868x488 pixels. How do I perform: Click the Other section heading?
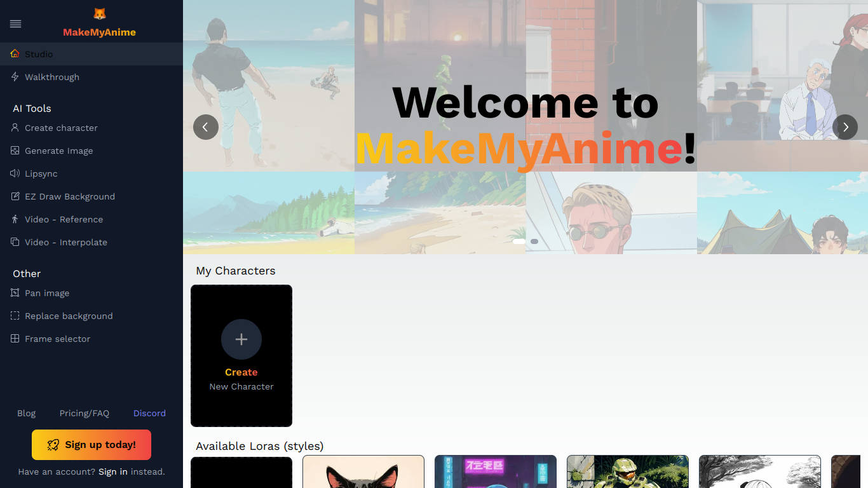pos(27,274)
